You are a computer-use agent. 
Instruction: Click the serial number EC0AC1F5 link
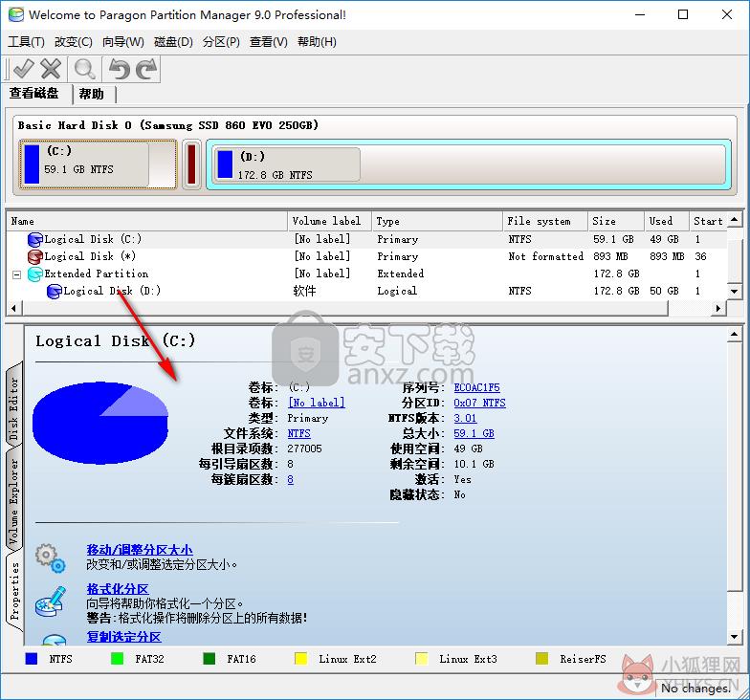click(476, 387)
